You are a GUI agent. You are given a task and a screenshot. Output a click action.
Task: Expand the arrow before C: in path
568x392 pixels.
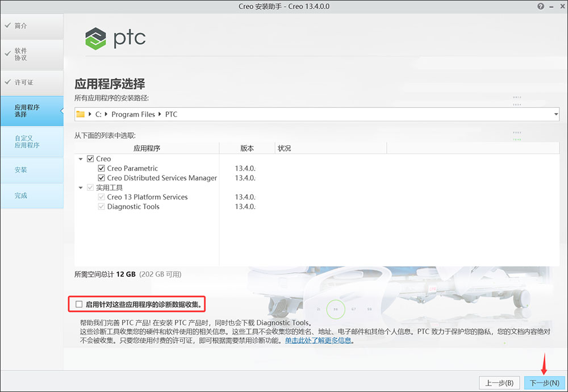[90, 114]
